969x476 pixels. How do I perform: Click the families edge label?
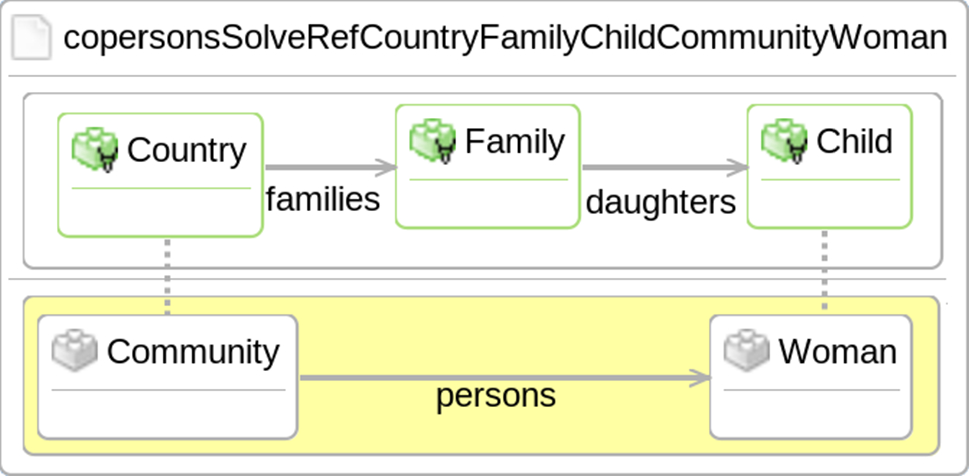pyautogui.click(x=323, y=199)
